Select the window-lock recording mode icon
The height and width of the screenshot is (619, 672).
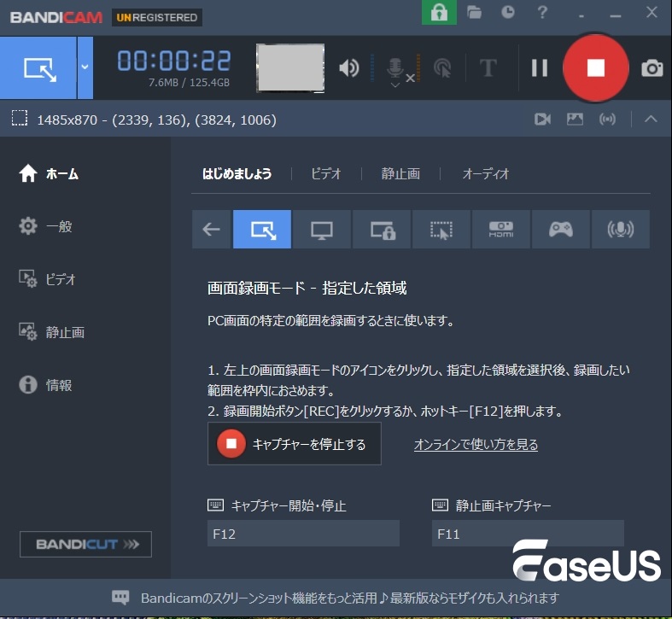(x=382, y=230)
